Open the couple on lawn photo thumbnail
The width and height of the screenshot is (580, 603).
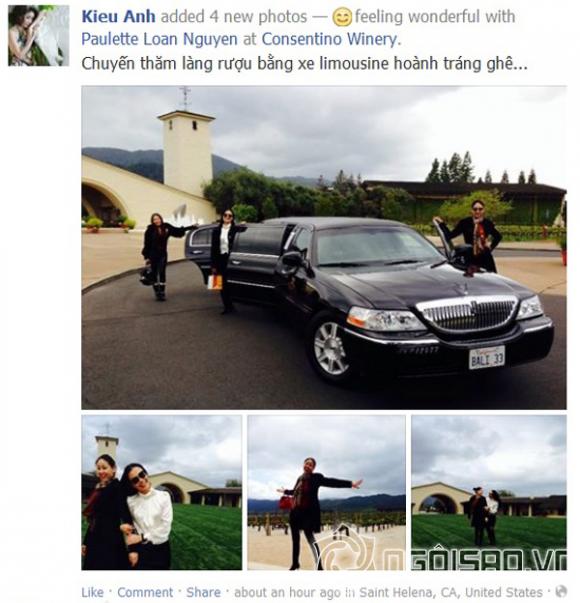coord(489,492)
